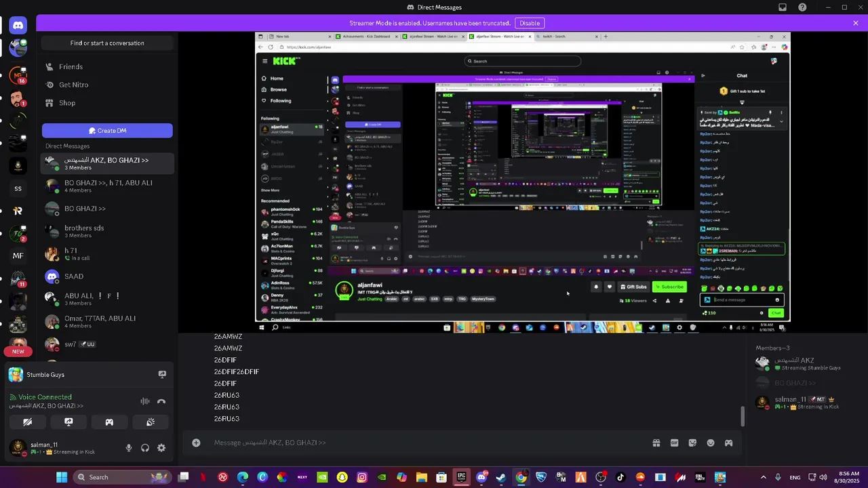Open the SAAD direct message
Screen dimensions: 868x488
tap(107, 277)
